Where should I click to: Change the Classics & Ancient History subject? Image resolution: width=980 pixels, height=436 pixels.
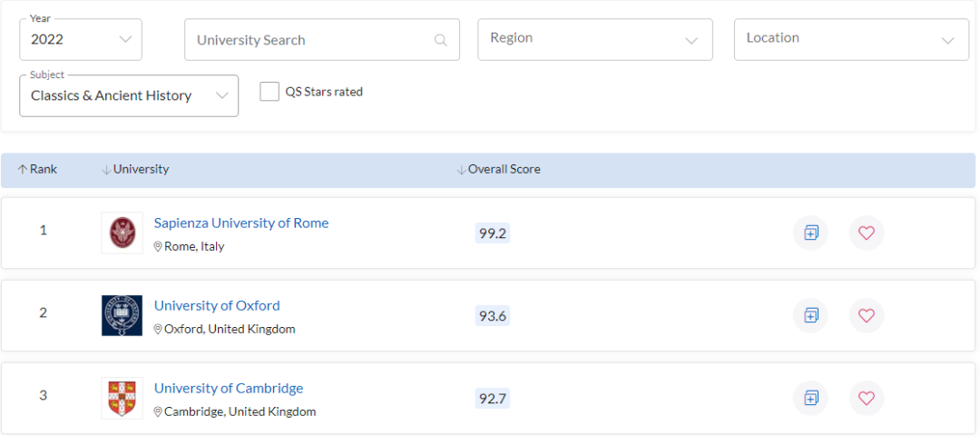pyautogui.click(x=129, y=96)
